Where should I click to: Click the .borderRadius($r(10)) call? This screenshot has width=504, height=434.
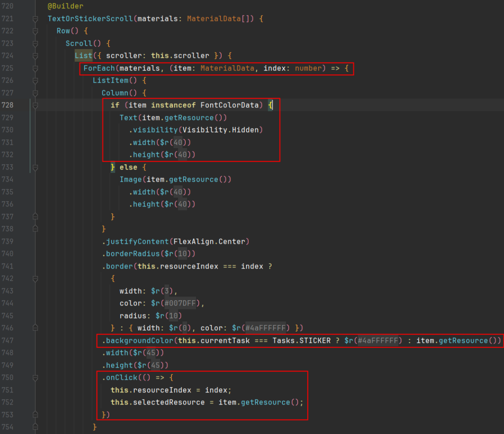148,254
